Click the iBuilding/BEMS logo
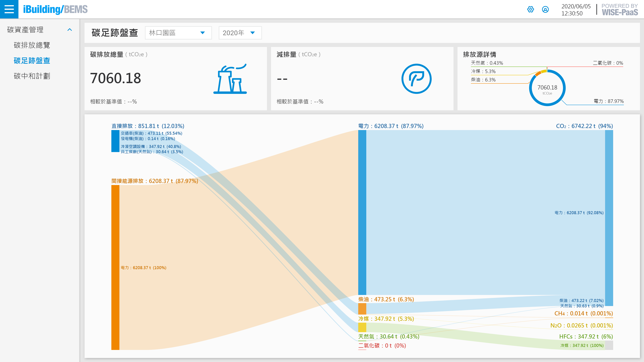The height and width of the screenshot is (362, 644). 55,10
